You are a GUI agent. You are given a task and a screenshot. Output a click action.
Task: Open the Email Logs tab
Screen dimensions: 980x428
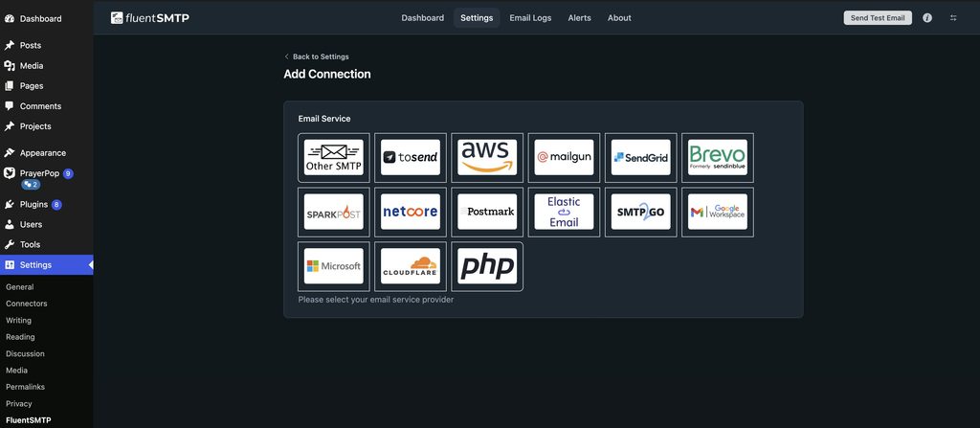point(530,18)
